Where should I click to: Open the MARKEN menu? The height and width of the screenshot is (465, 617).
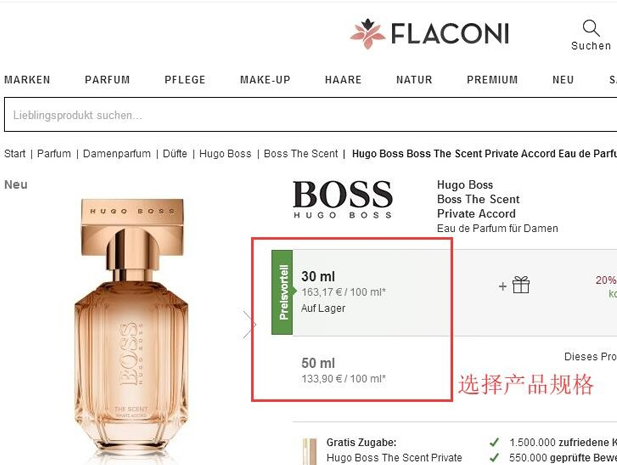pyautogui.click(x=27, y=80)
